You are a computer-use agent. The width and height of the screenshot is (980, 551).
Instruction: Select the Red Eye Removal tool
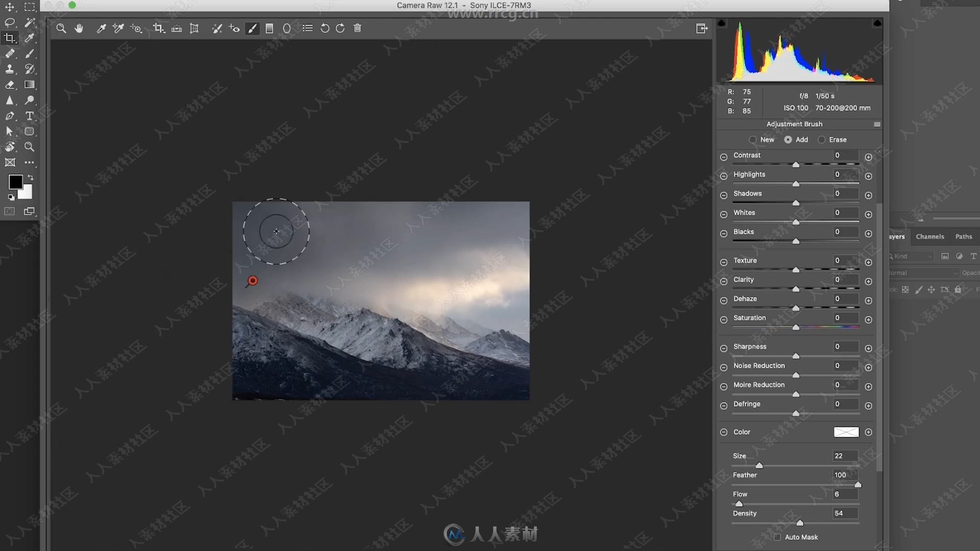234,28
